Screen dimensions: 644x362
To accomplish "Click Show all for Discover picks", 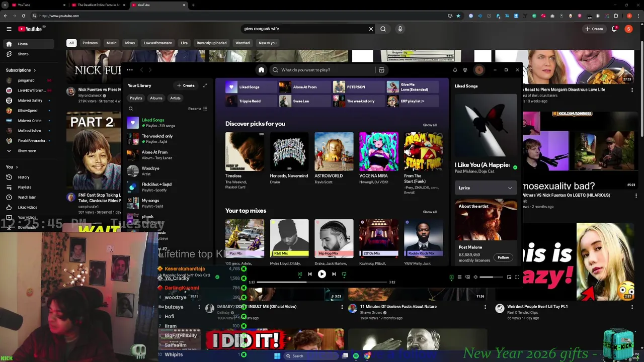I will point(430,125).
